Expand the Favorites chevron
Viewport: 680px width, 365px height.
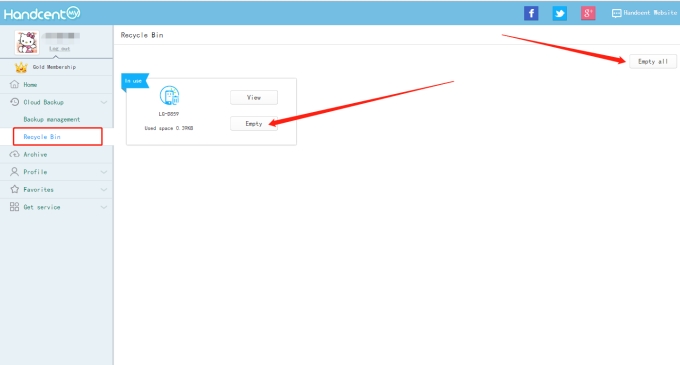(104, 189)
